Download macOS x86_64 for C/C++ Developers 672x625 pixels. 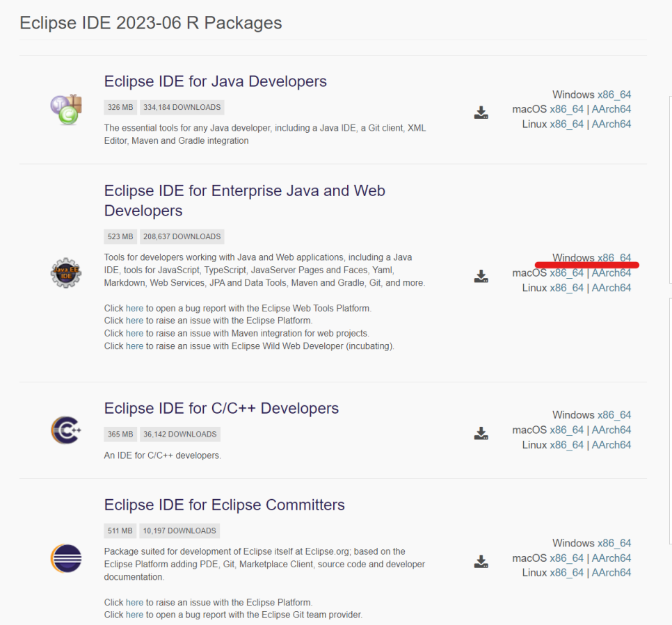tap(566, 430)
